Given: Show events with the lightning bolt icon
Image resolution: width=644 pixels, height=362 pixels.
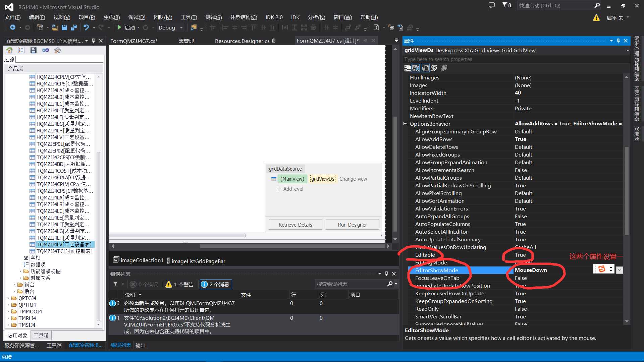Looking at the screenshot, I should click(x=434, y=68).
